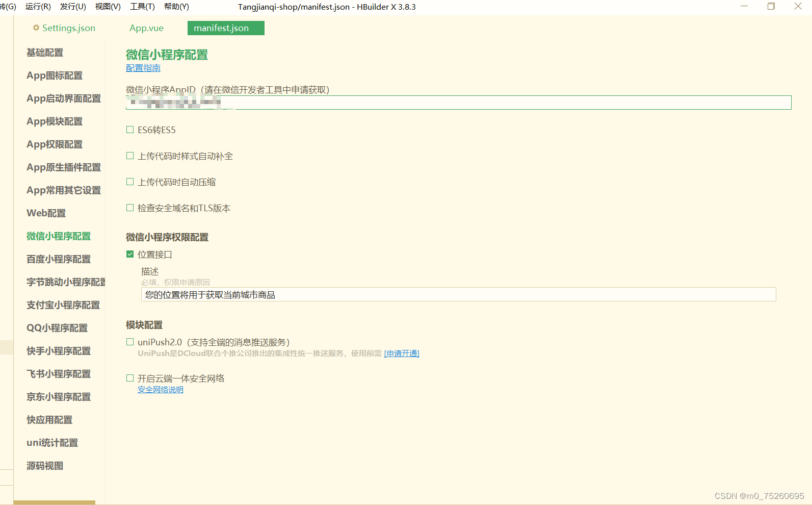The width and height of the screenshot is (812, 505).
Task: Open the 配置指南 link
Action: [143, 68]
